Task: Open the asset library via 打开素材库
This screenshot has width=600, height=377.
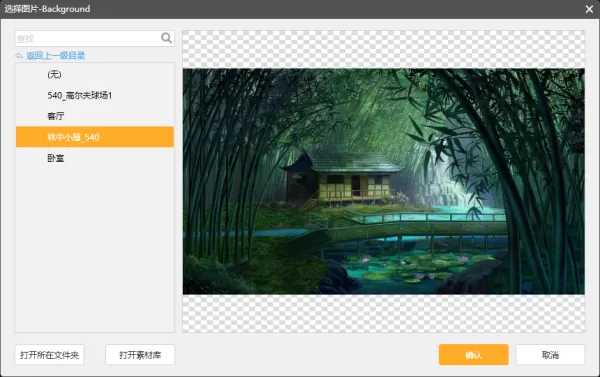Action: coord(140,355)
